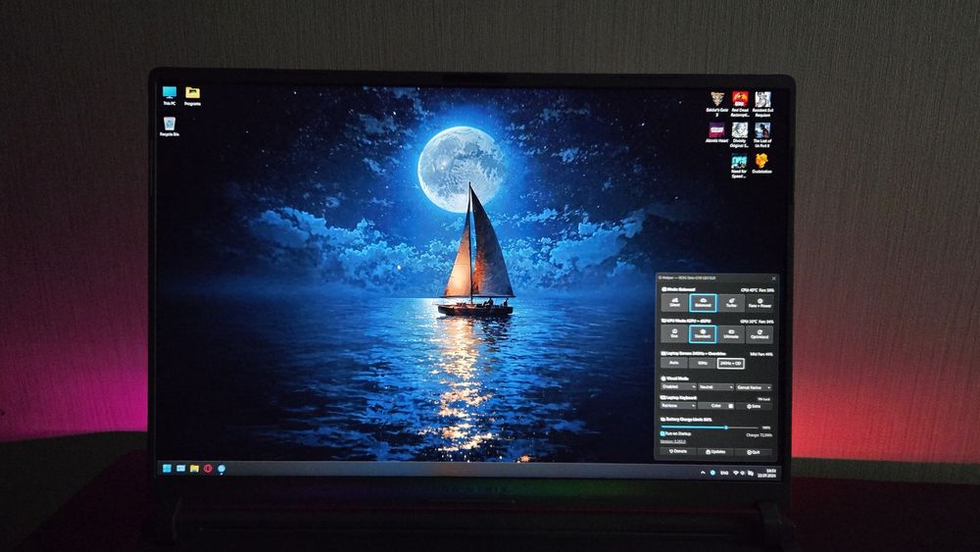Open Neutral color temperature dropdown

pyautogui.click(x=715, y=387)
